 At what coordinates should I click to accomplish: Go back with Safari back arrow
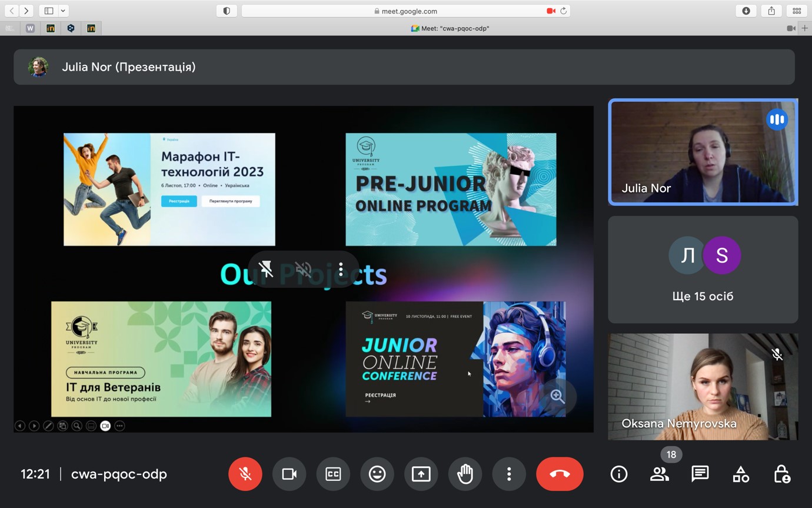(x=12, y=11)
